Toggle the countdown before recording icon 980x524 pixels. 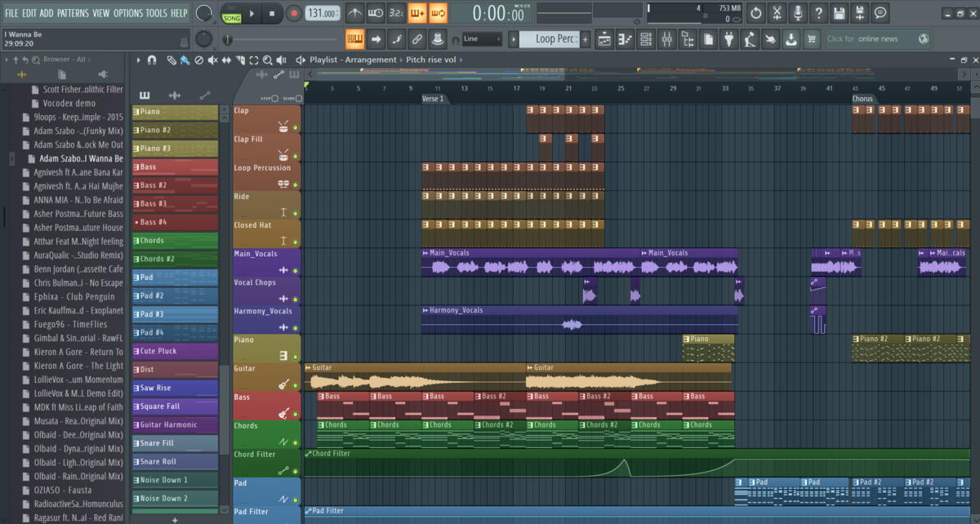point(396,13)
